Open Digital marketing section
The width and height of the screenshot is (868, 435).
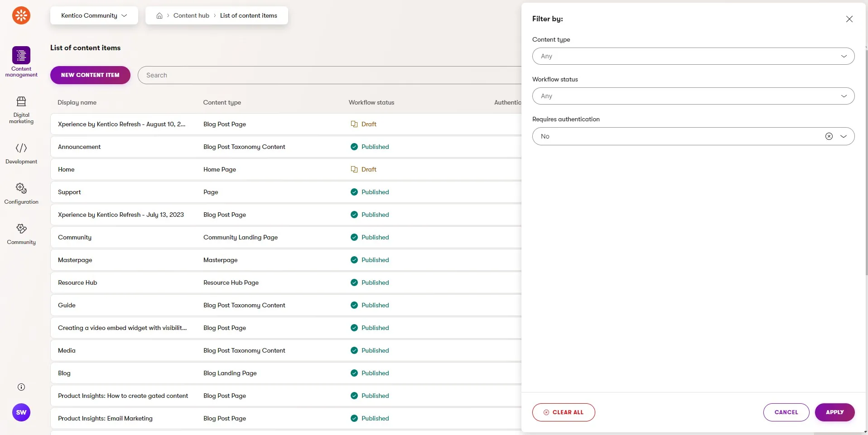(21, 110)
